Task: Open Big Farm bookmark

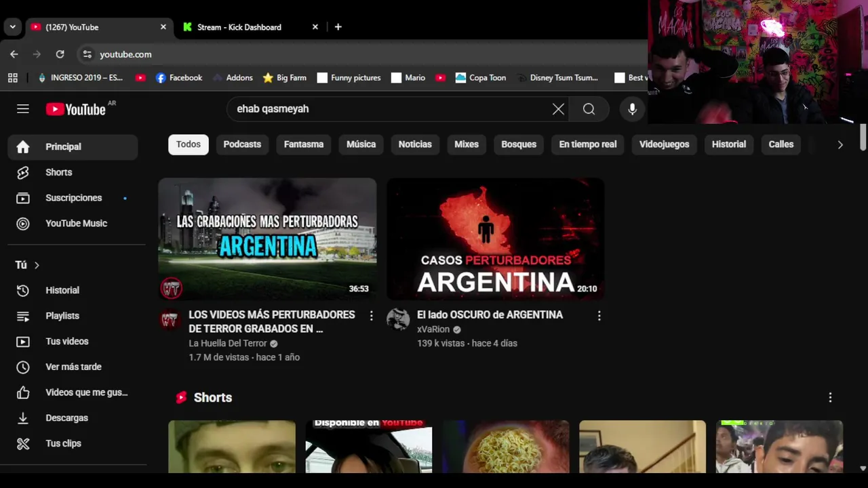Action: pyautogui.click(x=285, y=78)
